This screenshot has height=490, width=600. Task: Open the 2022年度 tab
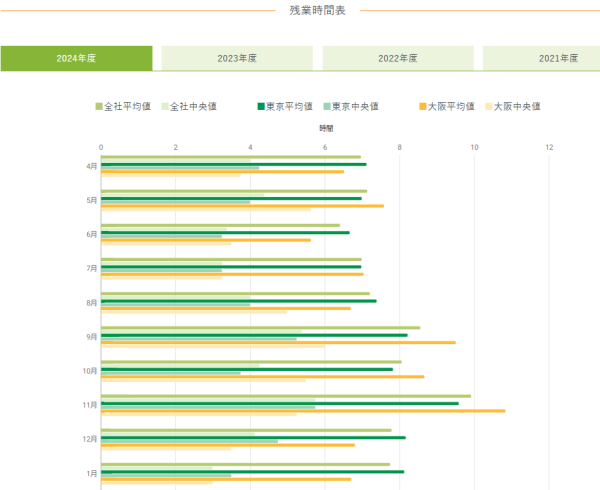pos(398,58)
